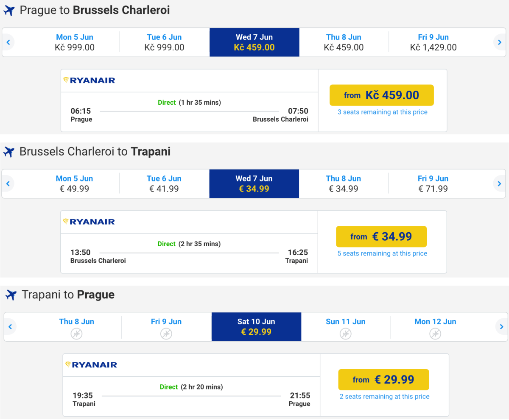Screen dimensions: 509x420
Task: Click the Ryanair logo on the Trapani departure flight
Action: (91, 364)
